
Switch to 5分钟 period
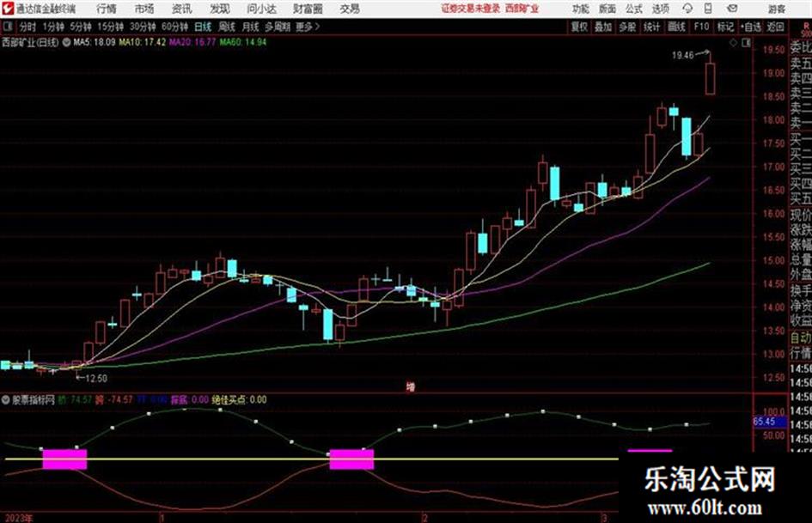(x=81, y=27)
